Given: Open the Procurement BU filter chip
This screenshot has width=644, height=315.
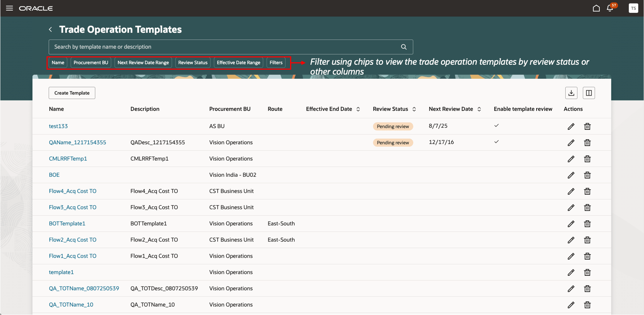Looking at the screenshot, I should pyautogui.click(x=91, y=63).
